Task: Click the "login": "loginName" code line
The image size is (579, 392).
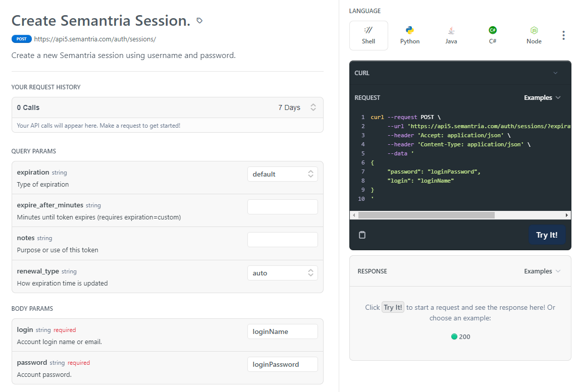Action: coord(420,181)
